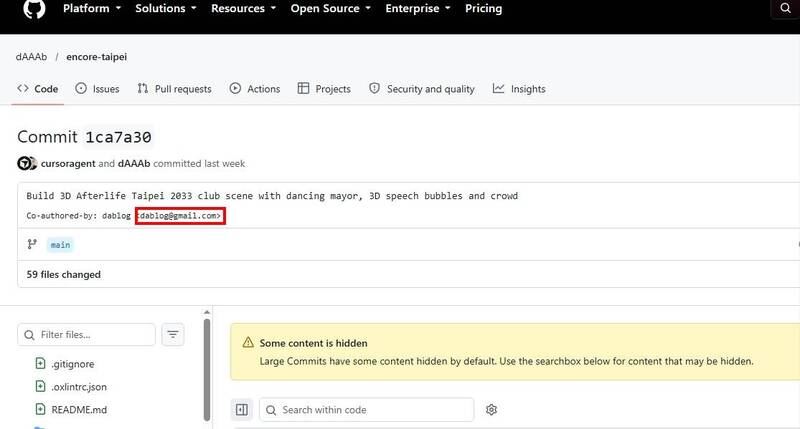This screenshot has height=429, width=800.
Task: Focus the Search within code field
Action: tap(366, 410)
